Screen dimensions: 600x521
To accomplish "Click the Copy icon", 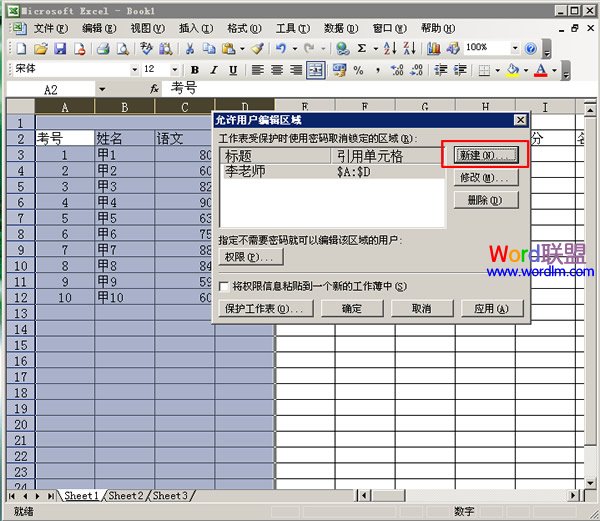I will coord(209,48).
